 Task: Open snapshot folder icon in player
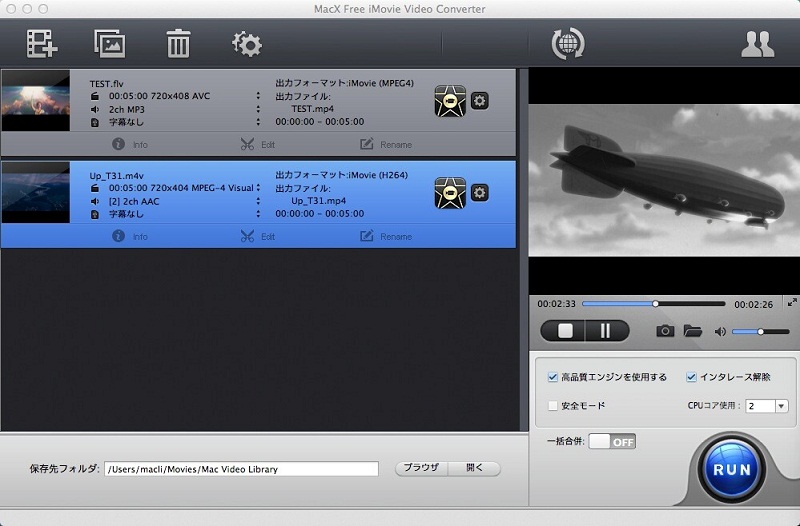[x=692, y=331]
